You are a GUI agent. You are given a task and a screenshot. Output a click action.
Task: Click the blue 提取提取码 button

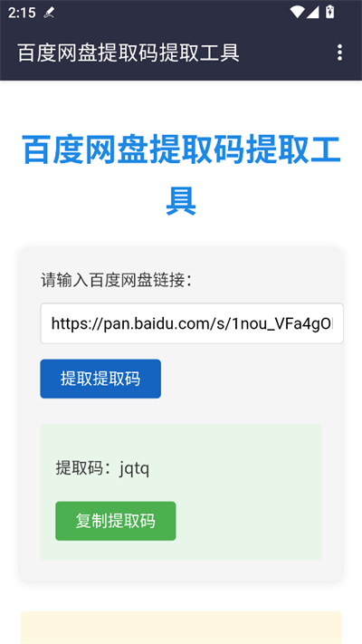[100, 379]
